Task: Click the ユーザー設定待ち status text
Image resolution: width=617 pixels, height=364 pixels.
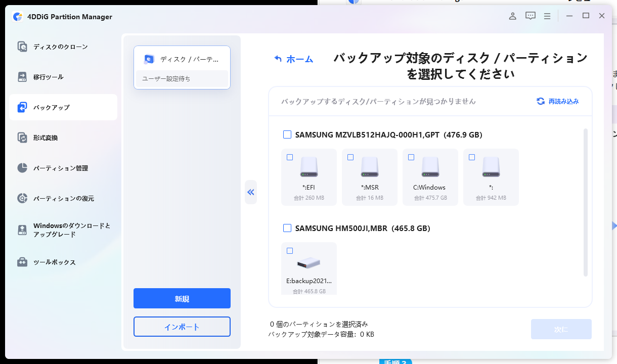Action: point(166,79)
